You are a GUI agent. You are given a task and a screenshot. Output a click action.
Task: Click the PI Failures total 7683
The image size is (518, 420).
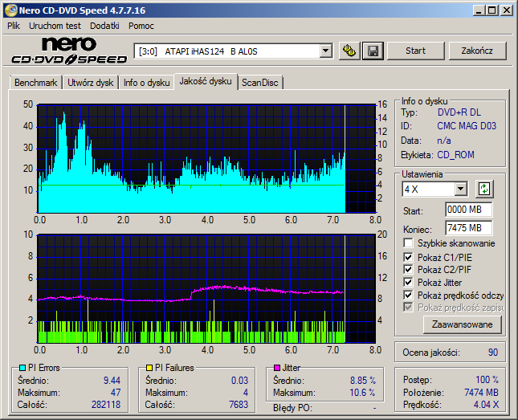click(x=239, y=405)
